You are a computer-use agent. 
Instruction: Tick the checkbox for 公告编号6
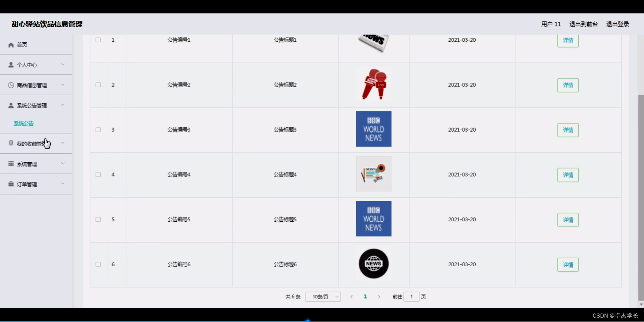[x=98, y=264]
